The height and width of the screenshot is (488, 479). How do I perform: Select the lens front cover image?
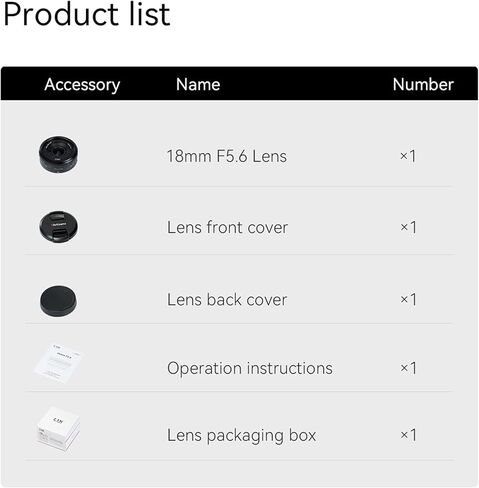[59, 226]
